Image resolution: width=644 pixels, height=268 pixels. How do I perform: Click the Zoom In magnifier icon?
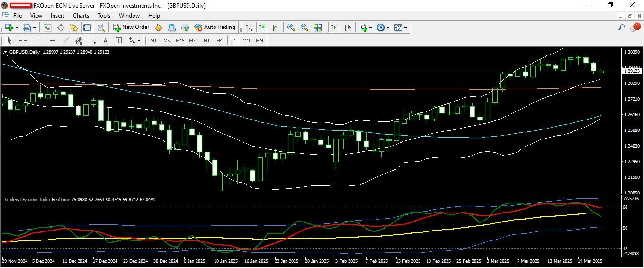[291, 28]
